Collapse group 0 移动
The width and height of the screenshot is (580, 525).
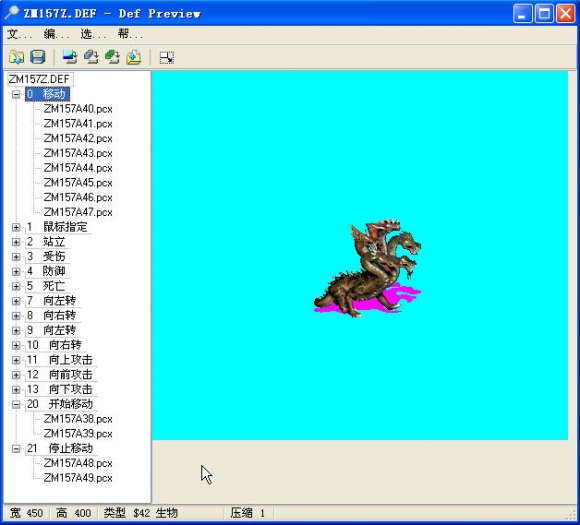[x=16, y=94]
